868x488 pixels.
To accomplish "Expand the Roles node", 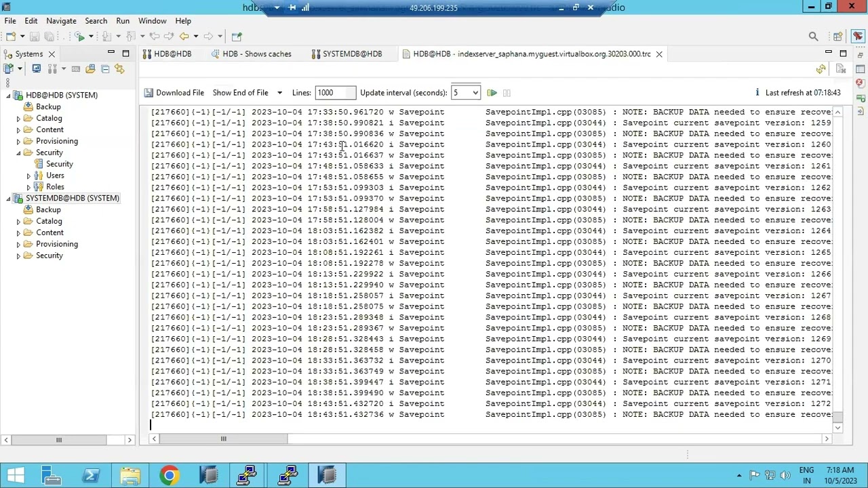I will 28,187.
